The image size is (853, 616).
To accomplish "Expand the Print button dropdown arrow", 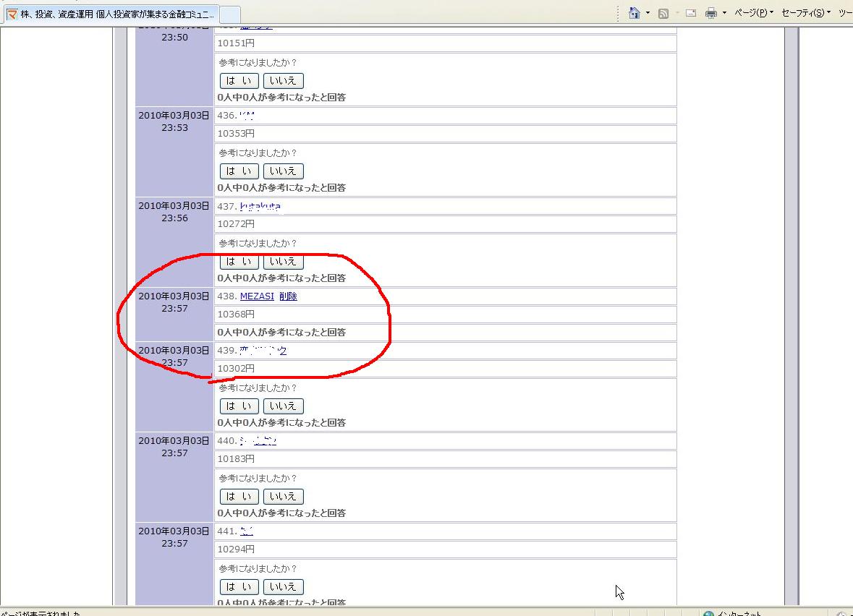I will [724, 13].
